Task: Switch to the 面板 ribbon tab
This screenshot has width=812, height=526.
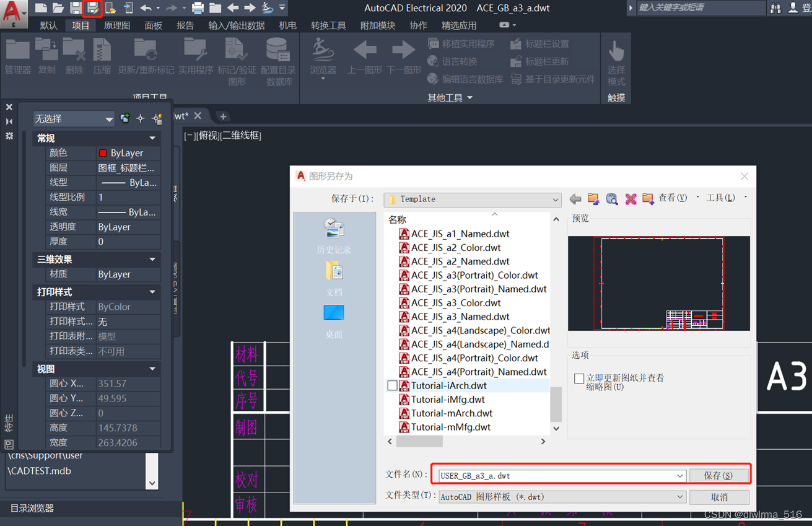Action: tap(153, 25)
